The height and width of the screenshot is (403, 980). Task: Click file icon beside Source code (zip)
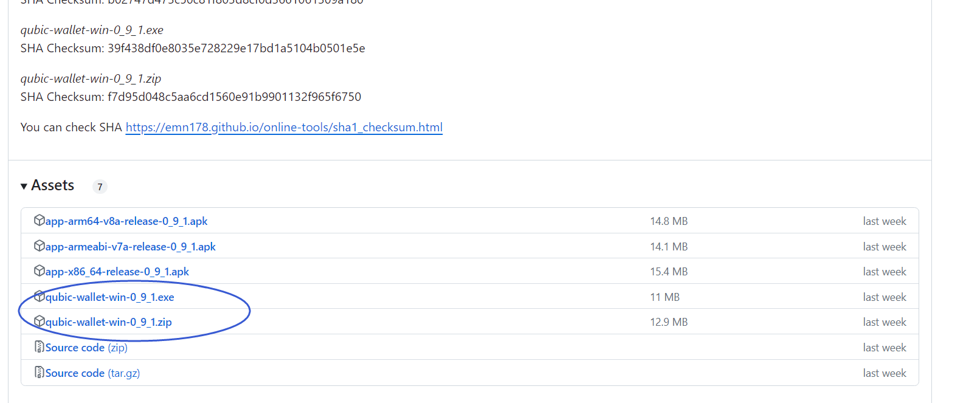(40, 347)
